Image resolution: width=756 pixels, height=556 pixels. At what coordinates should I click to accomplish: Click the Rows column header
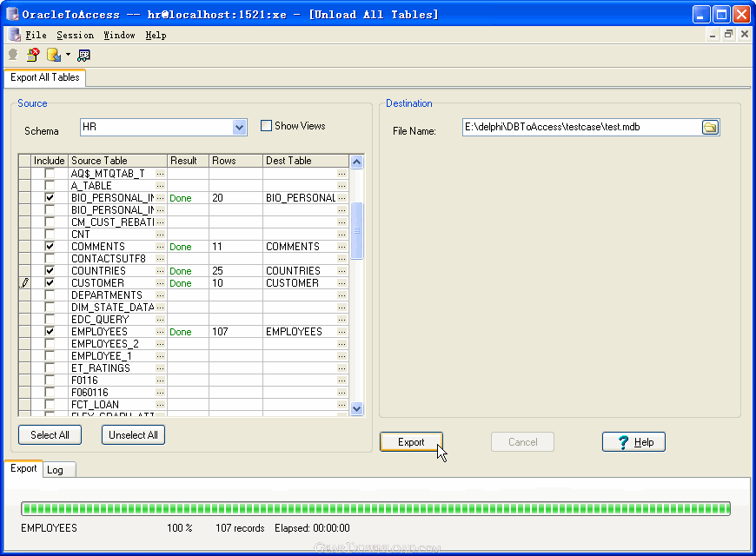click(x=235, y=161)
